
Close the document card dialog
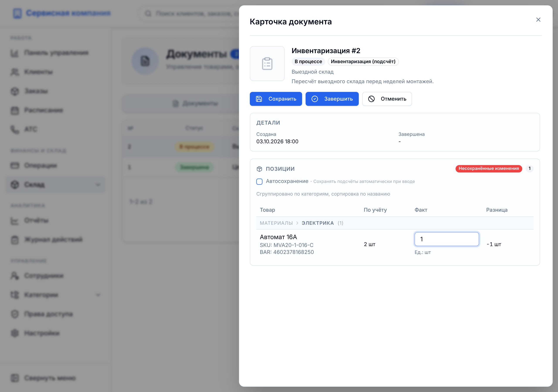pyautogui.click(x=538, y=20)
